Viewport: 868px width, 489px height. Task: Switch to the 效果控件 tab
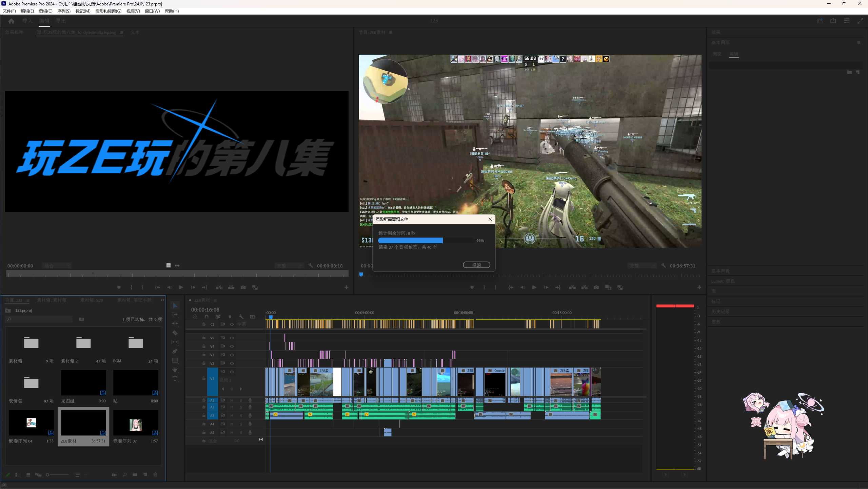point(14,32)
